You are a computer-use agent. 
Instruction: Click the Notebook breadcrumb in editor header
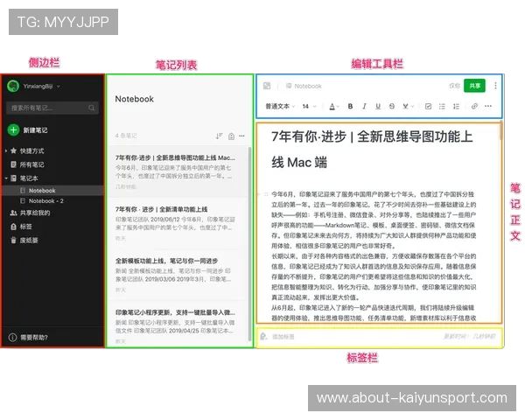[304, 86]
